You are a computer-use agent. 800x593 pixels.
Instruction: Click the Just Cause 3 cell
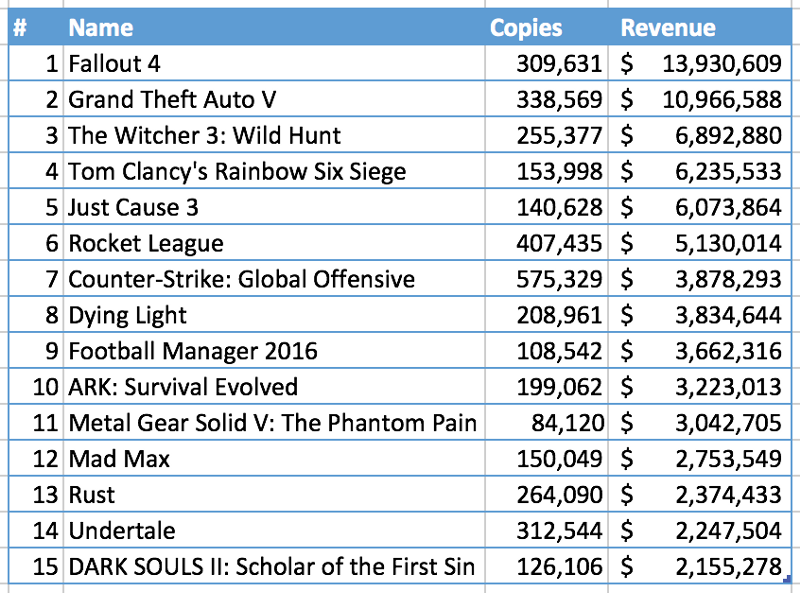pyautogui.click(x=274, y=207)
